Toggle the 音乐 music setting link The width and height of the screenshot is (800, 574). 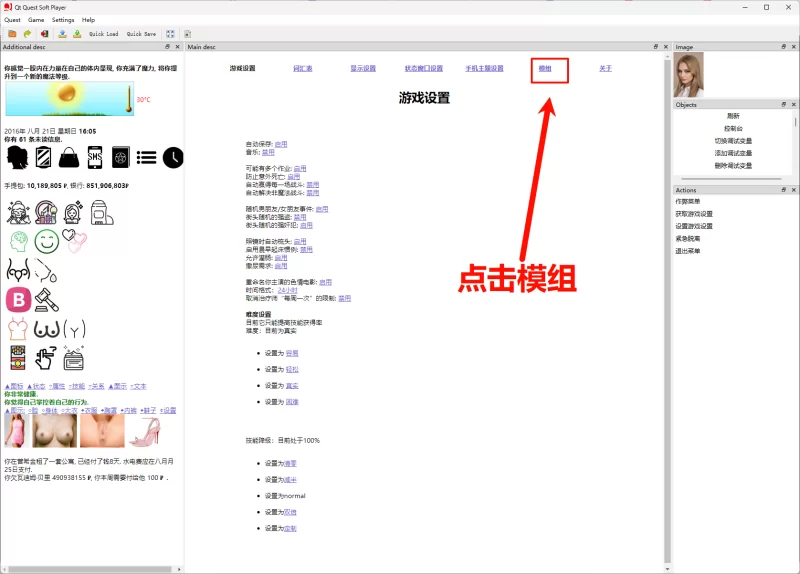268,152
